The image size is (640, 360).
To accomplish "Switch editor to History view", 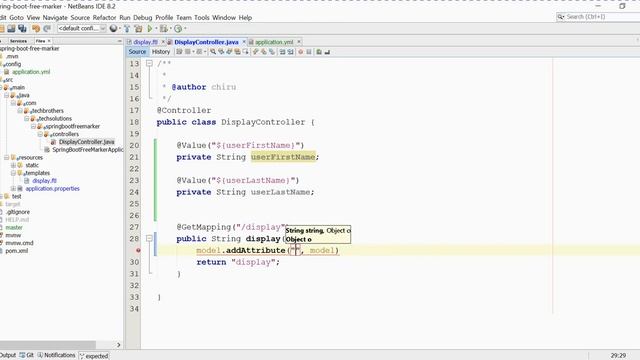I will pos(161,52).
